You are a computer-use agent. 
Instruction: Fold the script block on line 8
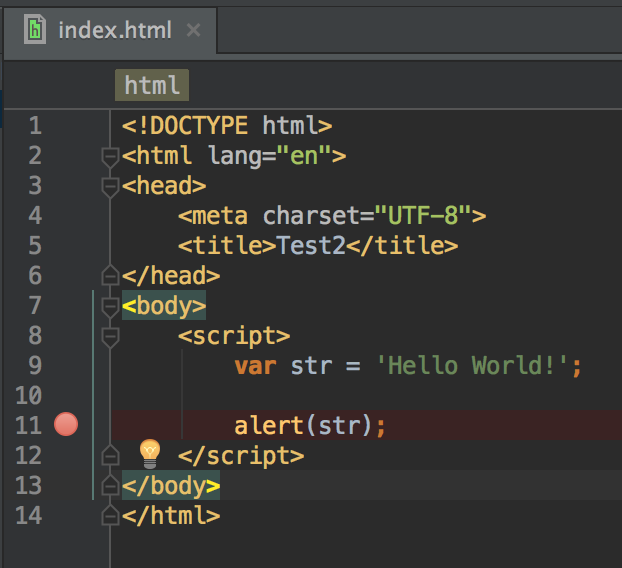click(110, 336)
